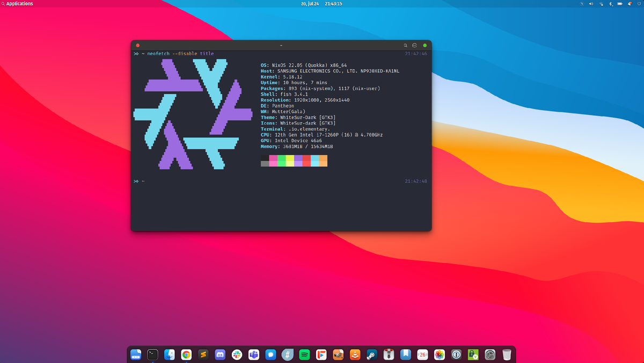Click the 21:42:46 timestamp in the terminal
The image size is (644, 363).
click(416, 54)
